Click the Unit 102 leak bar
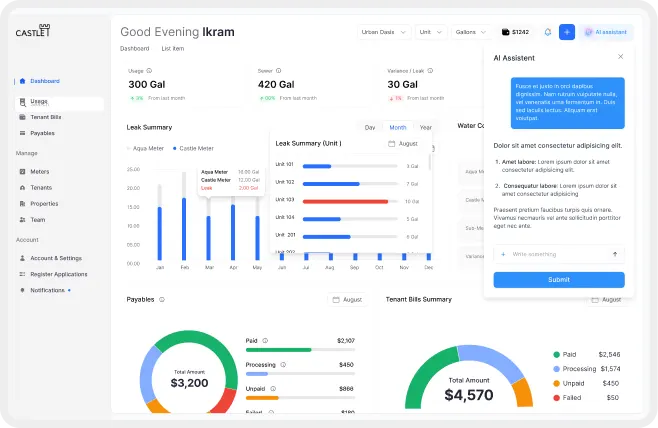 pos(331,184)
